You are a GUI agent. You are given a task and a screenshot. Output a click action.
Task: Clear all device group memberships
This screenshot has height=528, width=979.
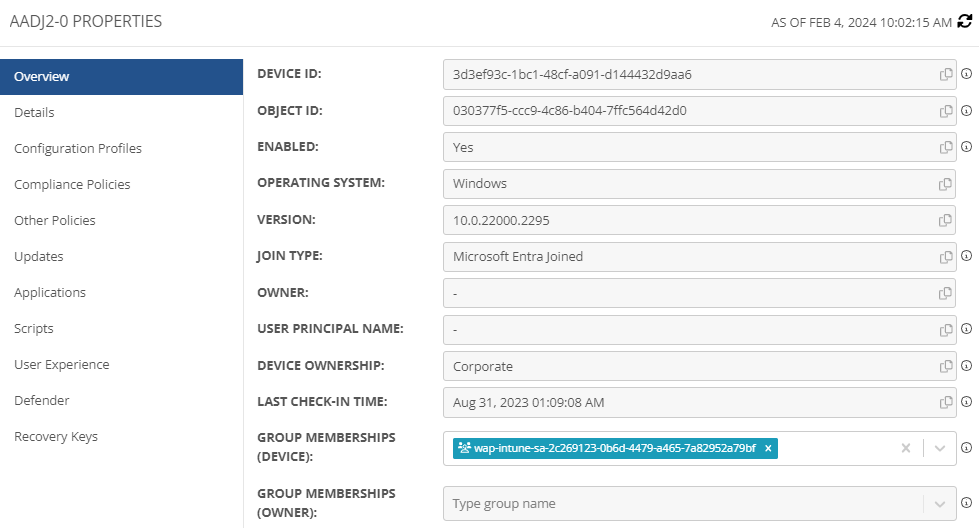(906, 448)
